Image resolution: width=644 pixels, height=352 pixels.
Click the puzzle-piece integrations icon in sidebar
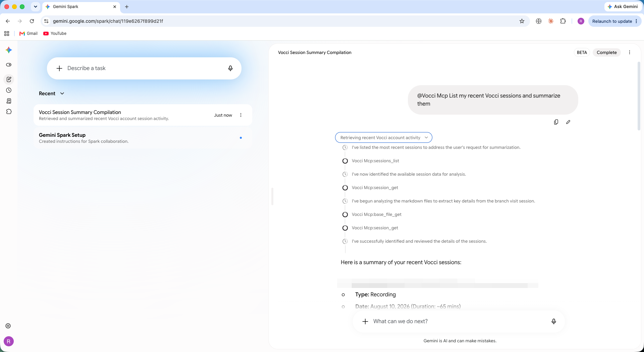(x=9, y=112)
